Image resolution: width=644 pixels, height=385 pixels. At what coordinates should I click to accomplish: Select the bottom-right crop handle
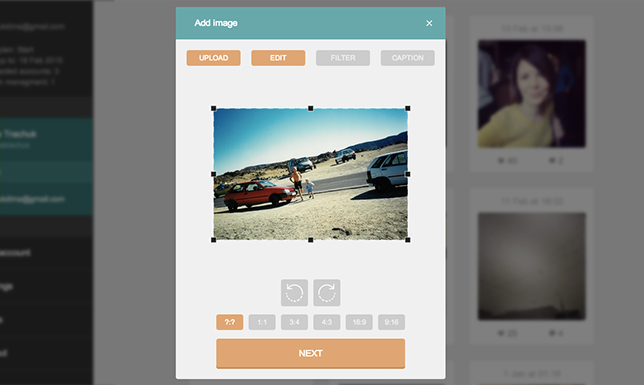click(408, 240)
